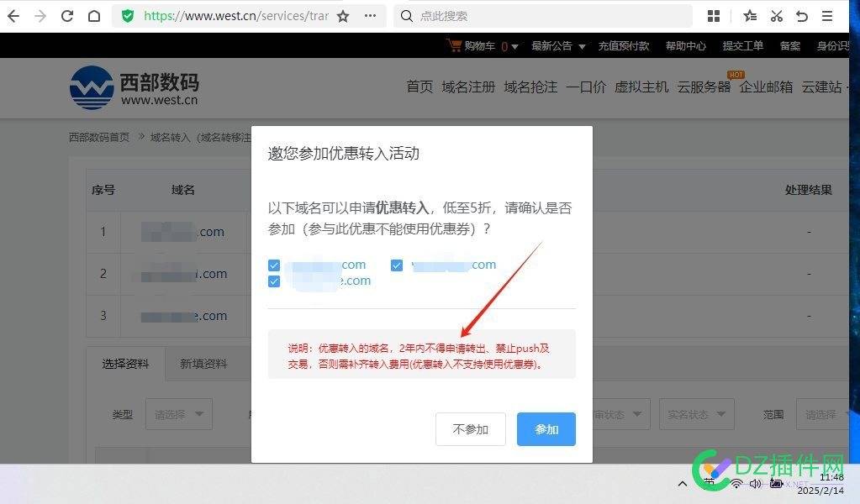Click the undo closed tab icon
860x504 pixels.
802,16
